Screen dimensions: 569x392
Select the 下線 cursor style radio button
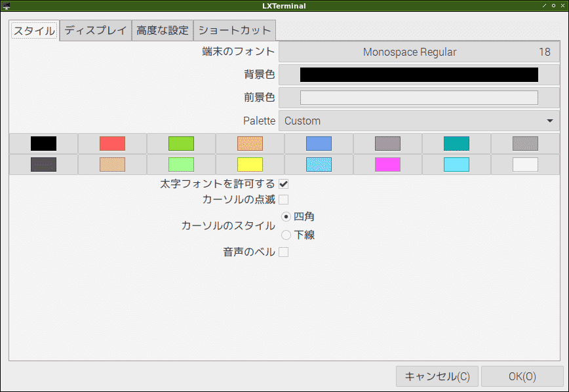[x=286, y=235]
